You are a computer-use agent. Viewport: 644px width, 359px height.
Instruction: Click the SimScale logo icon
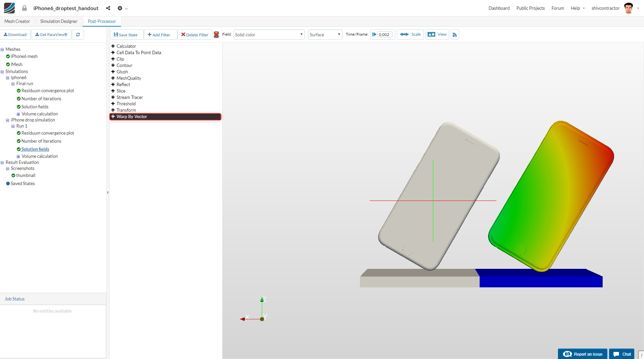point(9,8)
